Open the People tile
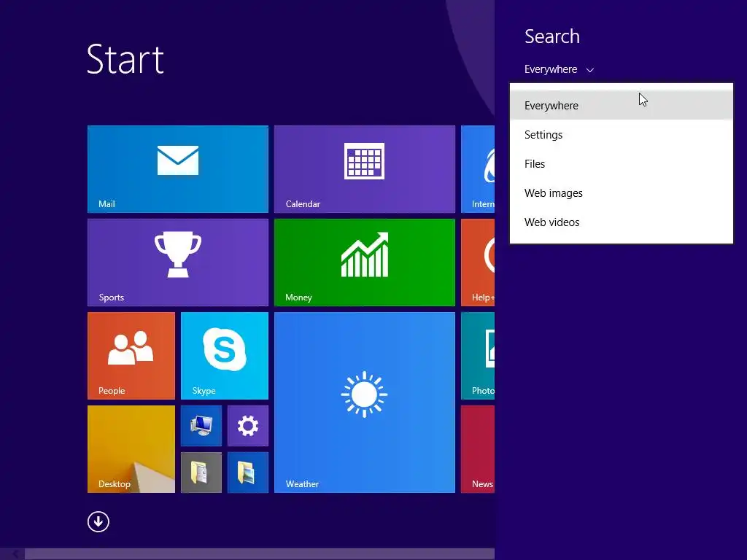 click(x=131, y=356)
